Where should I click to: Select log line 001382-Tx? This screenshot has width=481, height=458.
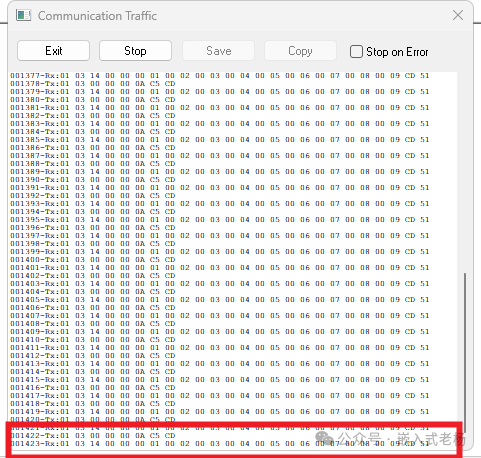coord(93,116)
